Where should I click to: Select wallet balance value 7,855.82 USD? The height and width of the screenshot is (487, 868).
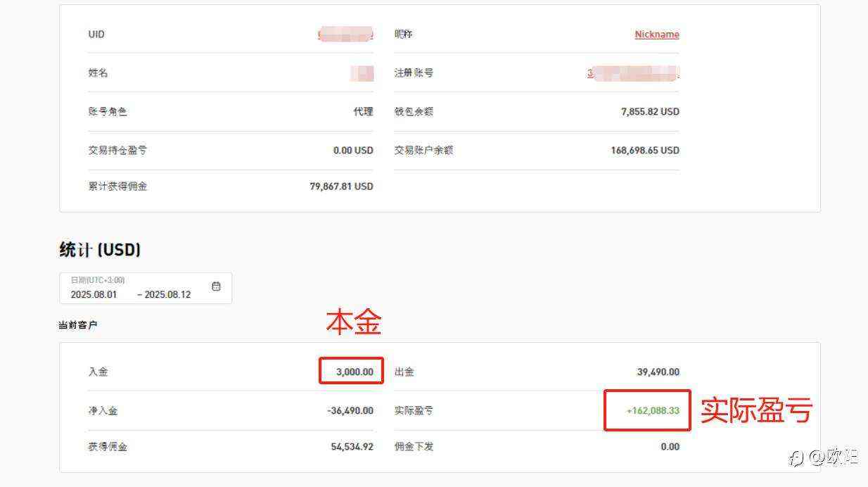[650, 112]
